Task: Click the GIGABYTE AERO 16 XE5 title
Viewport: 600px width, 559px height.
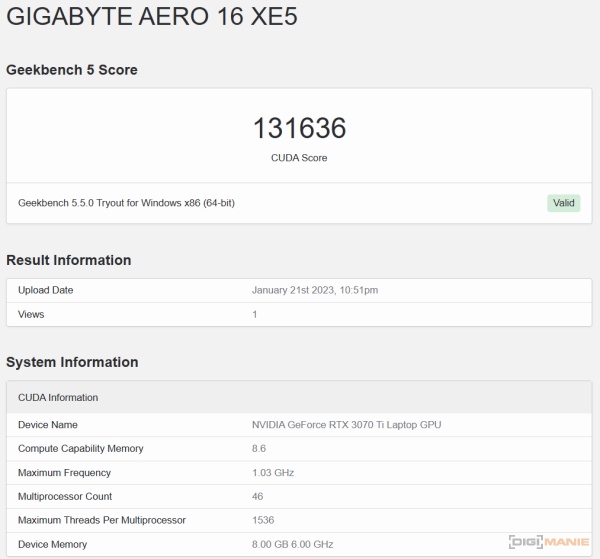Action: click(x=152, y=17)
